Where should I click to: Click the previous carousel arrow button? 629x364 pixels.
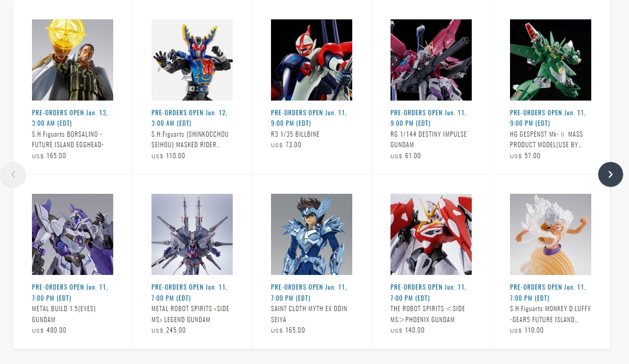click(13, 174)
